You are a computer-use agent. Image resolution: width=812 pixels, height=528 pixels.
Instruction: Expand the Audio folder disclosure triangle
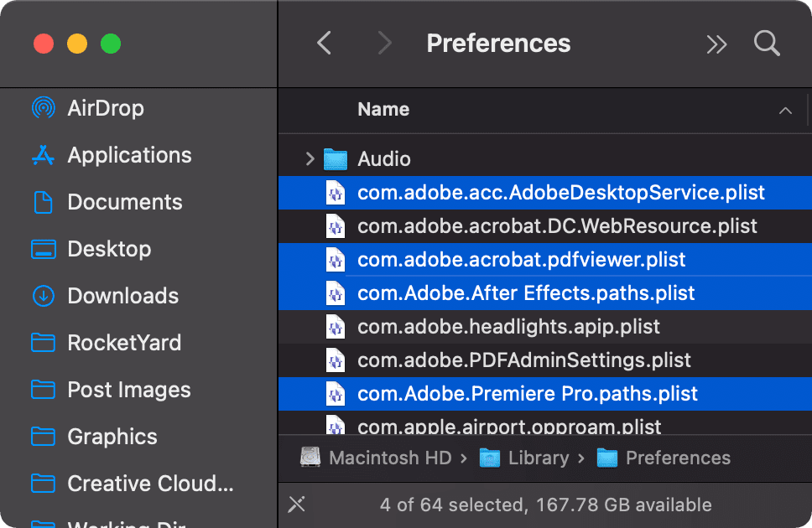310,158
